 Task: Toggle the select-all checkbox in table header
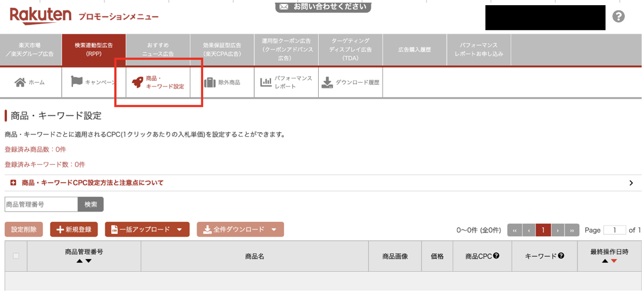[16, 256]
